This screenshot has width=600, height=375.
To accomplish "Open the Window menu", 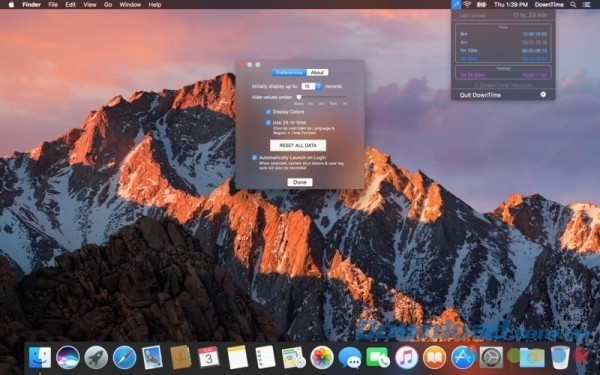I will click(130, 5).
